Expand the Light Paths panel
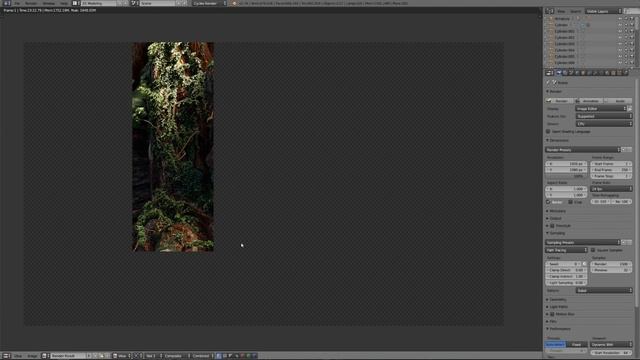This screenshot has height=360, width=640. (x=558, y=307)
